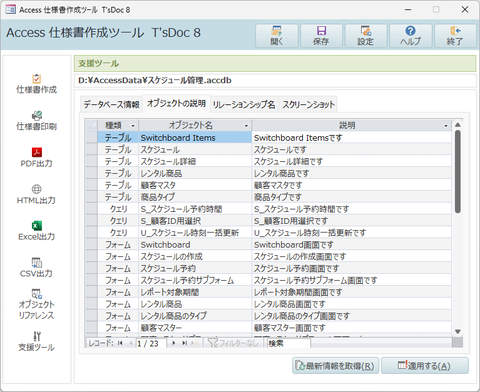
Task: Switch to the データベース情報 tab
Action: (112, 105)
